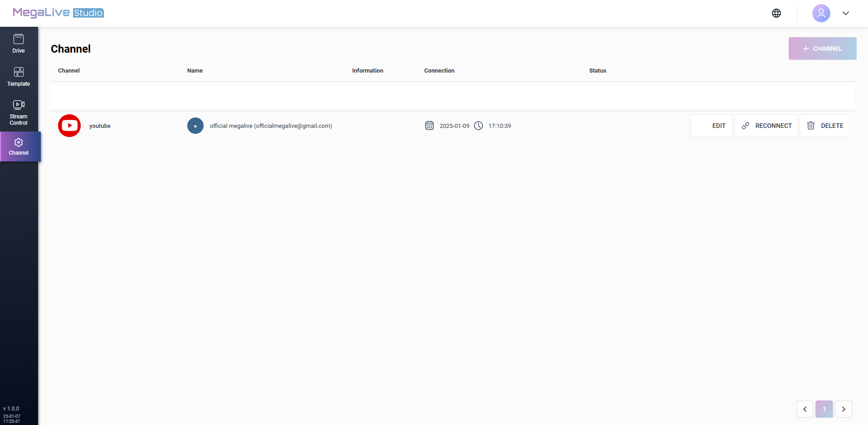
Task: Delete the youtube channel
Action: (x=824, y=126)
